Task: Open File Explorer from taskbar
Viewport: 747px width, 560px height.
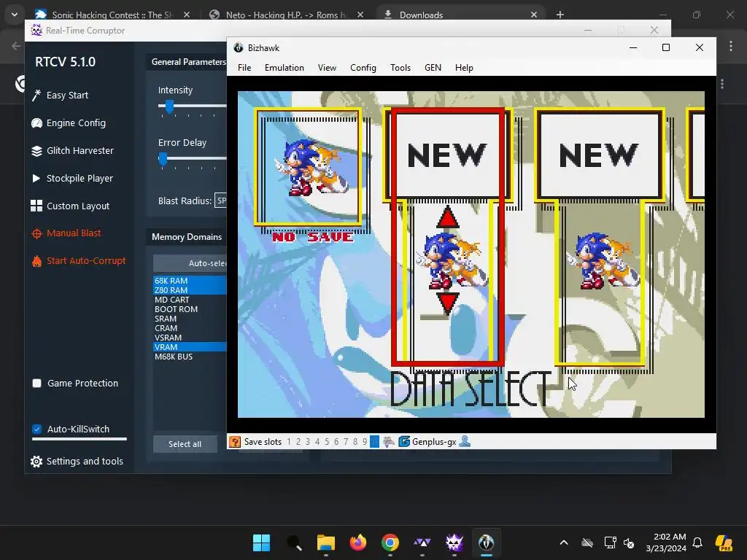Action: click(326, 542)
